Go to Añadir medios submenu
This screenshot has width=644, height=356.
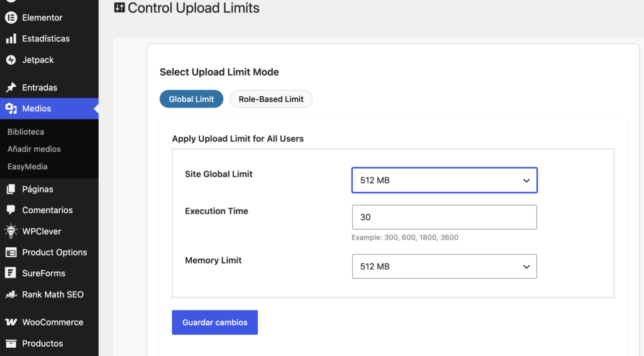coord(34,149)
